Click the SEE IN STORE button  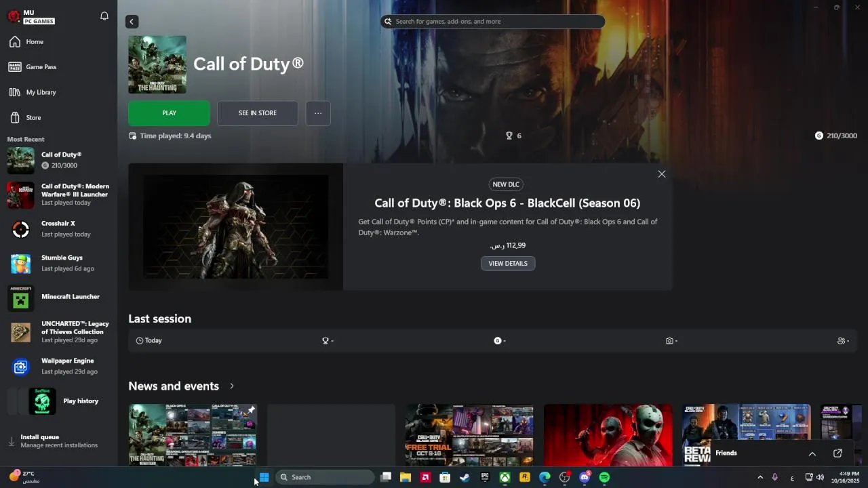pyautogui.click(x=257, y=113)
